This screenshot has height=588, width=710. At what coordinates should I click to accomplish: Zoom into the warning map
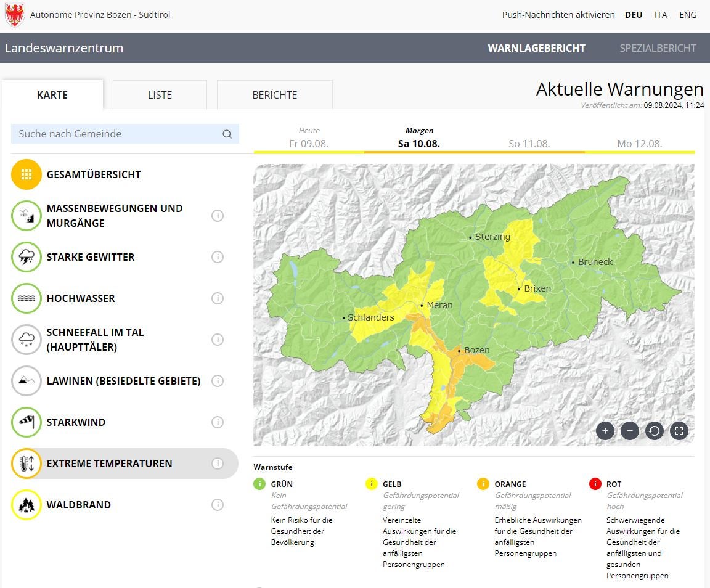pyautogui.click(x=605, y=431)
